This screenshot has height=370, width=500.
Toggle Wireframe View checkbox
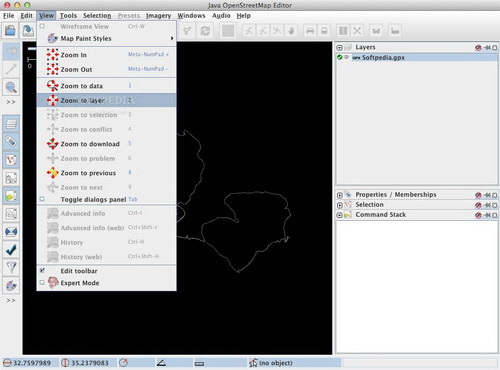(42, 26)
